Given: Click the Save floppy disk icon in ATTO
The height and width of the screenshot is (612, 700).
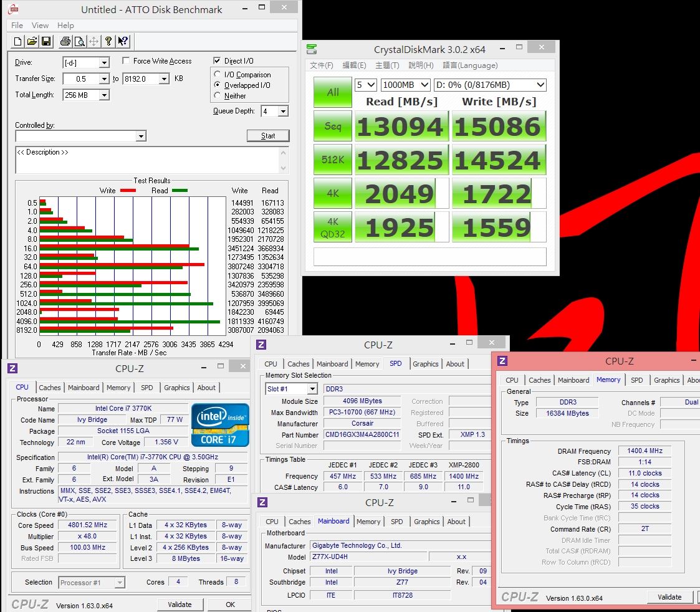Looking at the screenshot, I should (x=46, y=42).
